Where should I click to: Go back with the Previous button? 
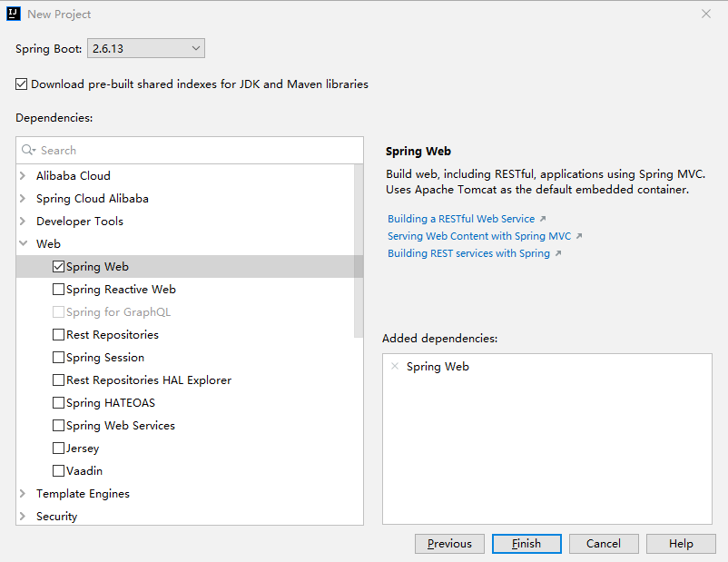pos(449,544)
